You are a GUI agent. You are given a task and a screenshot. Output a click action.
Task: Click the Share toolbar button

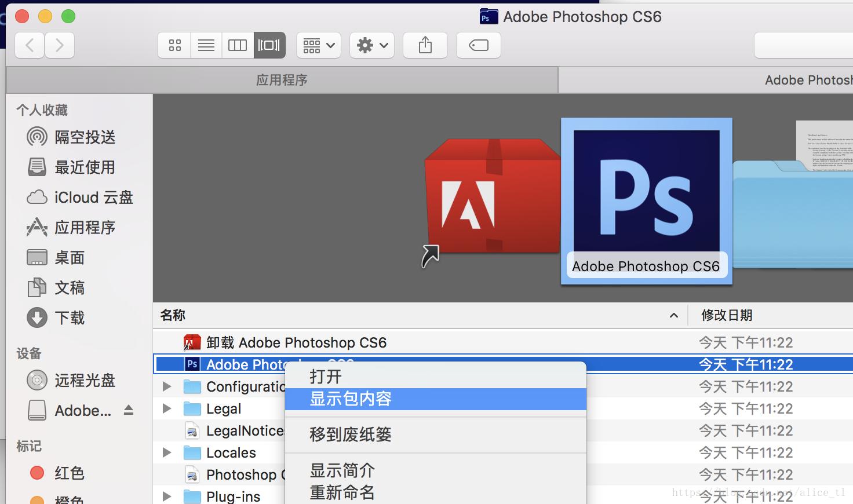point(425,45)
